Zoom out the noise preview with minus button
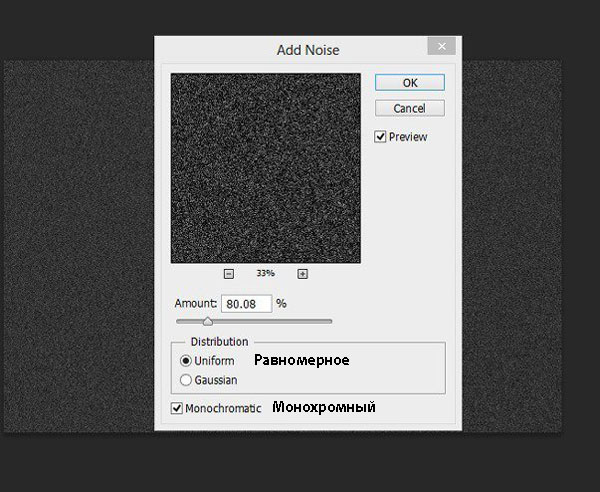This screenshot has height=492, width=600. (228, 274)
